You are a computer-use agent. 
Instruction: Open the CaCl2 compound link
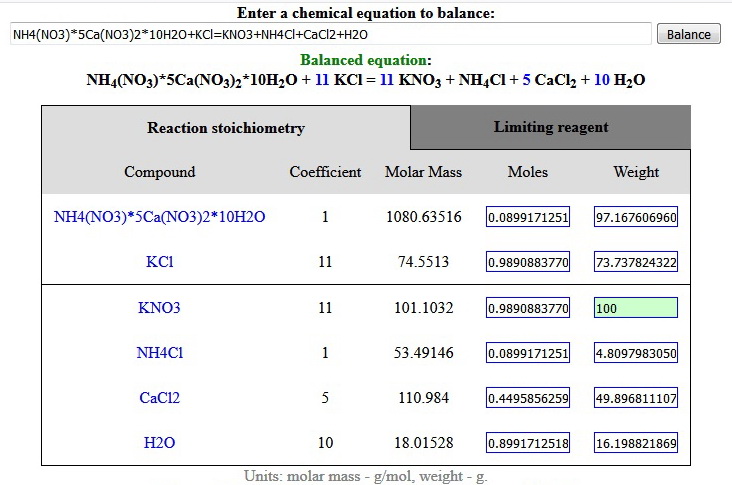(x=160, y=398)
